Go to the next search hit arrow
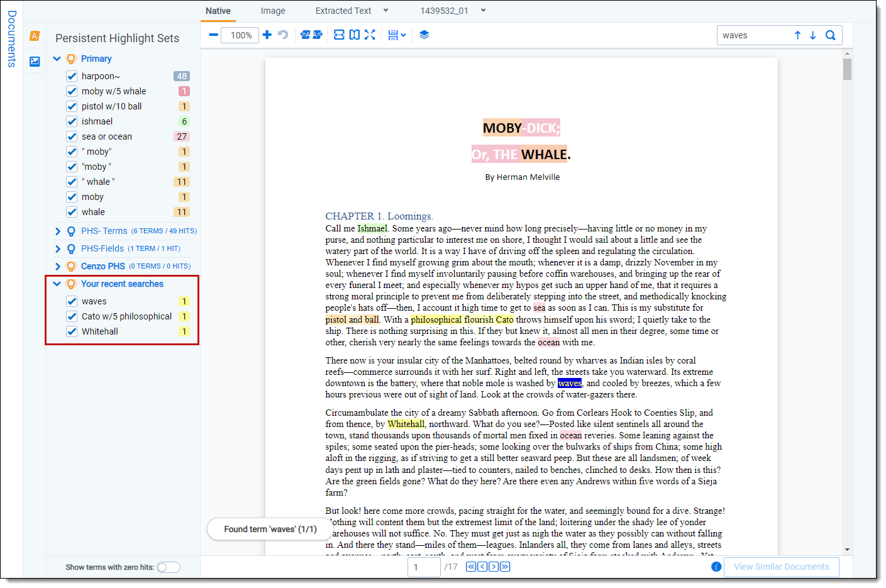Viewport: 886px width, 588px height. (x=813, y=35)
